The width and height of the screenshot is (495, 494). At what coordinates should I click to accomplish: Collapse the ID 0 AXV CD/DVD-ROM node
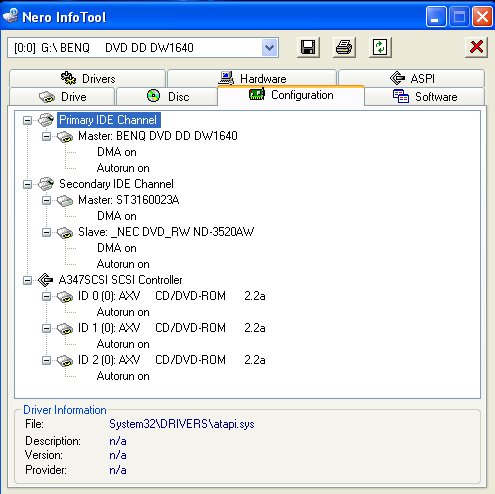[47, 296]
